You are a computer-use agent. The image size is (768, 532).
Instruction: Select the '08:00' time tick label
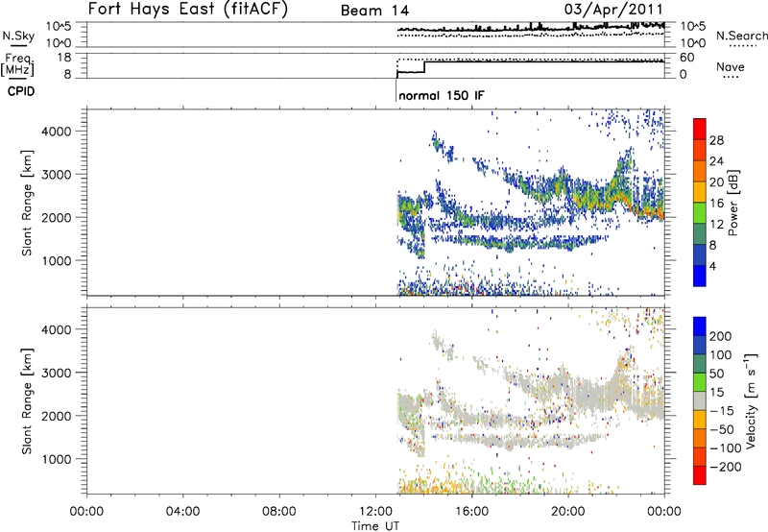(x=279, y=512)
